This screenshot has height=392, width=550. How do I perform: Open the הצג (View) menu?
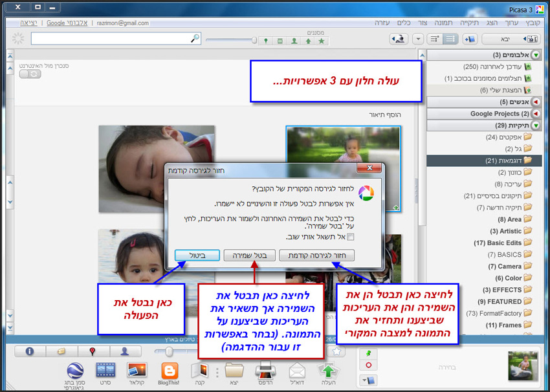click(x=492, y=23)
